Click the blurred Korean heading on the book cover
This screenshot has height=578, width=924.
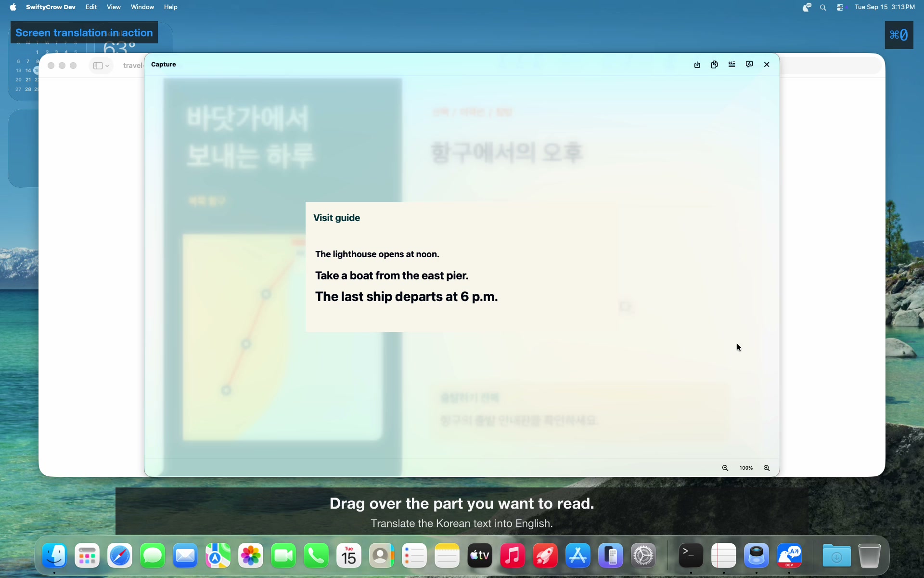tap(250, 136)
